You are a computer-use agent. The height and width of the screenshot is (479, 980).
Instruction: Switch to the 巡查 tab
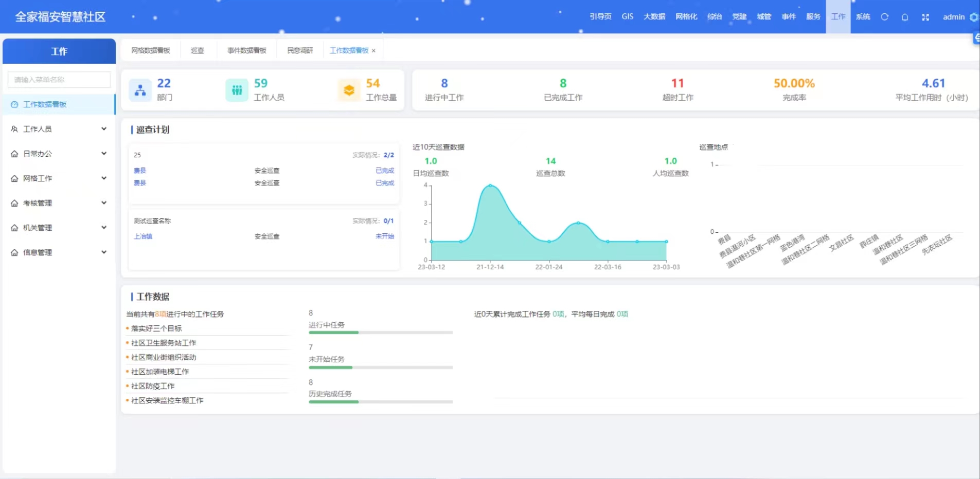pyautogui.click(x=198, y=50)
